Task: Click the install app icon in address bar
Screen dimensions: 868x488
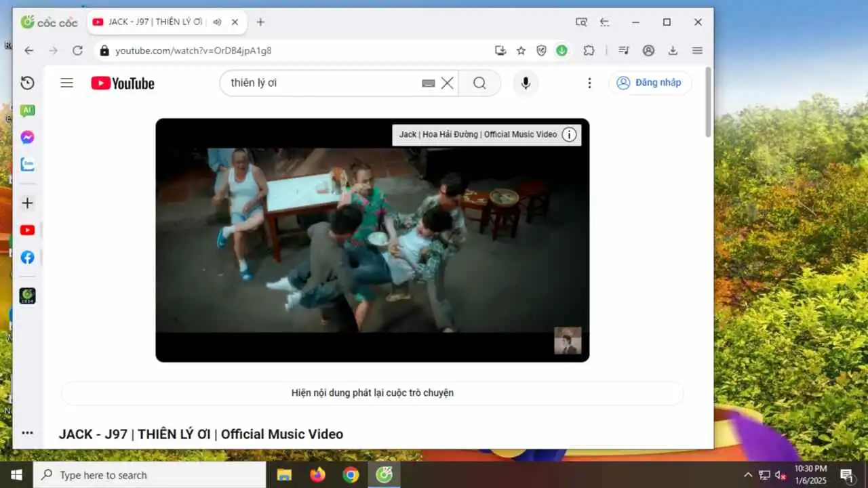Action: tap(500, 50)
